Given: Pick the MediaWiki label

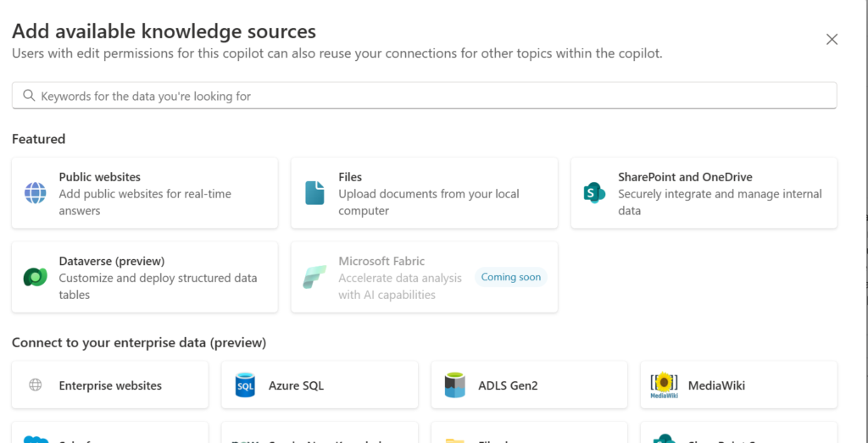Looking at the screenshot, I should point(717,385).
